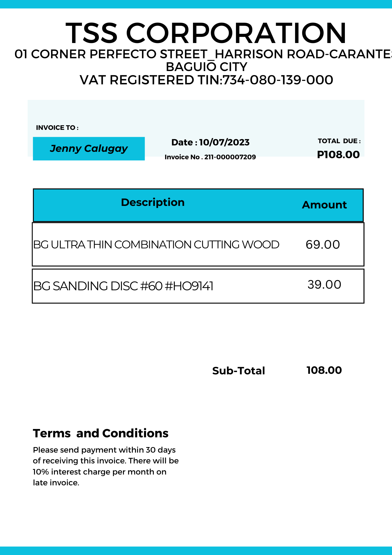Click the Sub-Total label
The height and width of the screenshot is (555, 392).
coord(238,371)
